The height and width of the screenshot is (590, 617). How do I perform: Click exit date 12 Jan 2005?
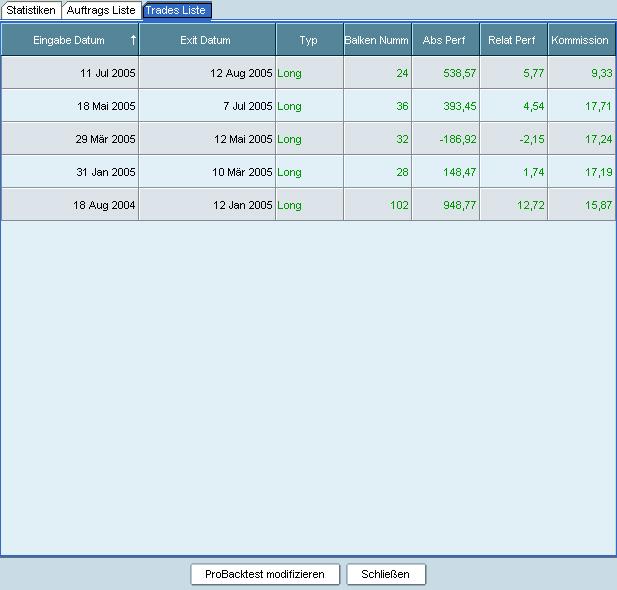tap(243, 205)
